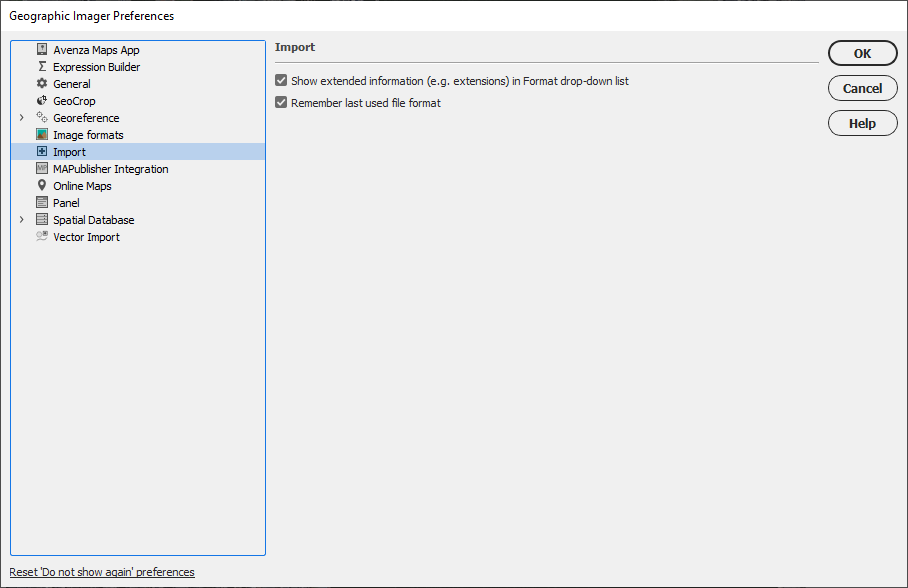Open GeoCrop preferences

click(74, 101)
